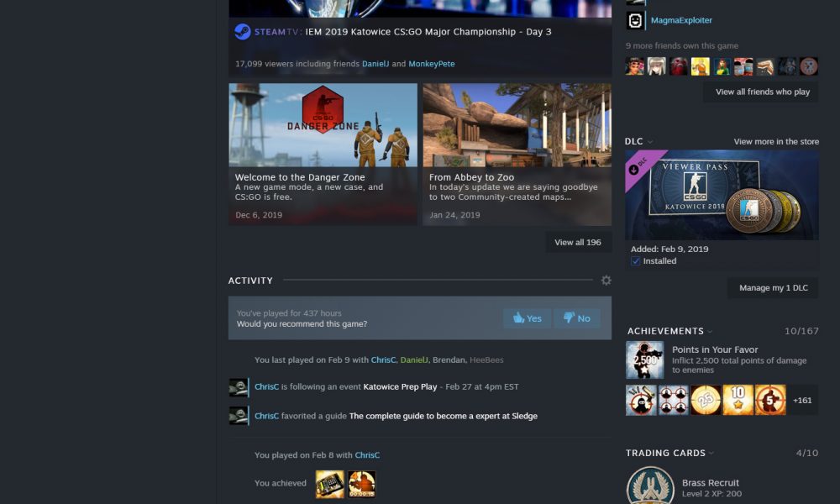This screenshot has height=504, width=840.
Task: Open the Sledge expert guide link
Action: click(x=443, y=416)
